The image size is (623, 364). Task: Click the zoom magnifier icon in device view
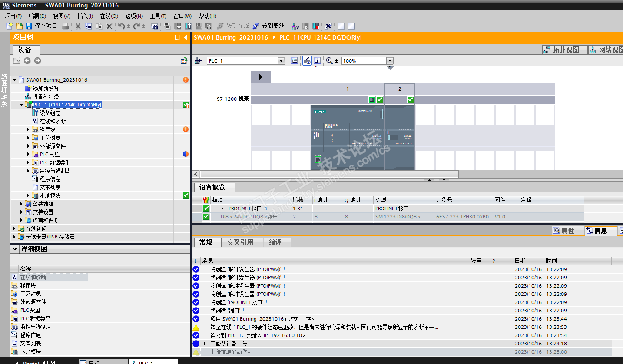pyautogui.click(x=329, y=61)
